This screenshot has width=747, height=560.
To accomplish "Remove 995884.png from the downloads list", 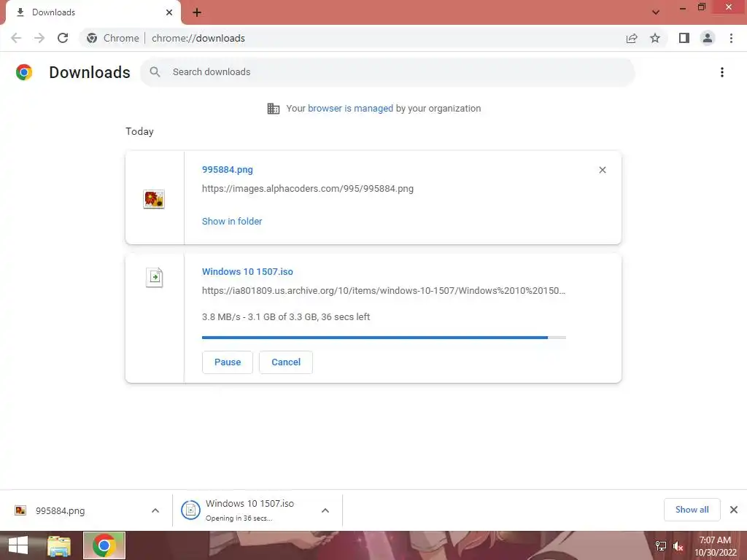I will pos(602,170).
